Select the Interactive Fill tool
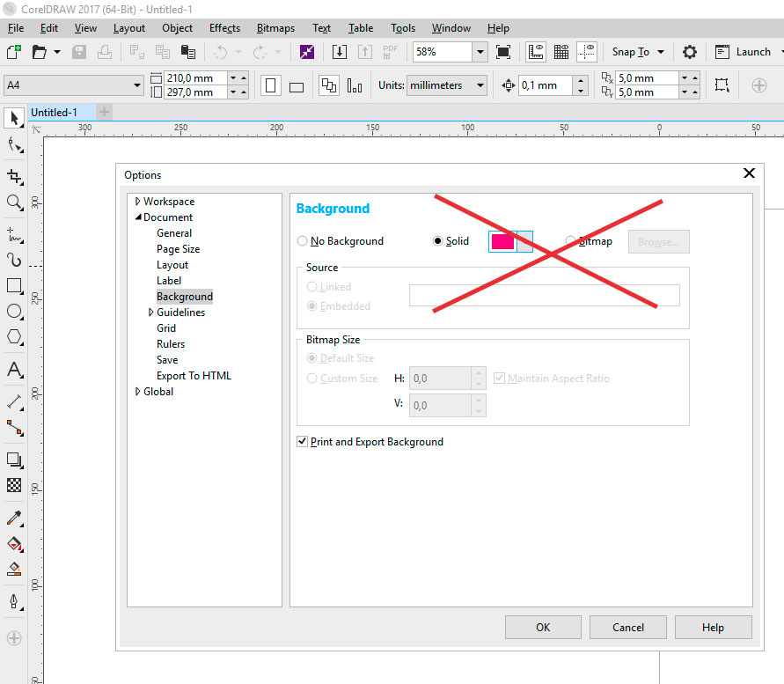The width and height of the screenshot is (784, 684). [x=14, y=544]
